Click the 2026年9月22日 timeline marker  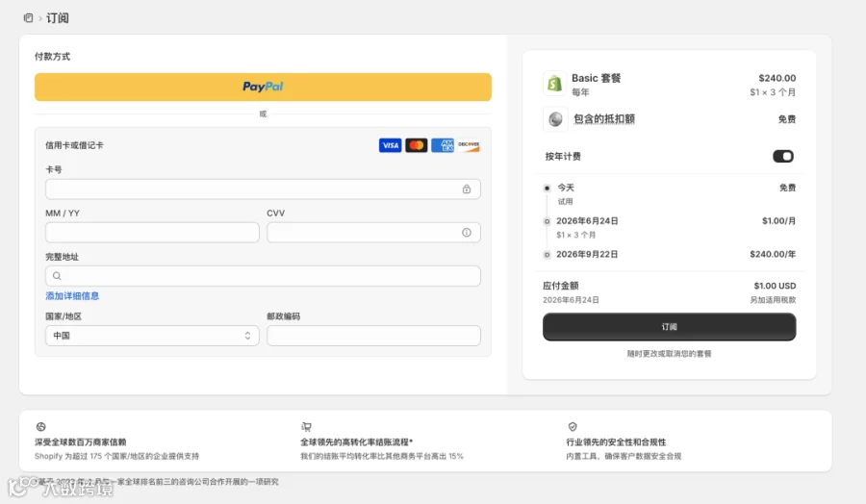point(547,255)
